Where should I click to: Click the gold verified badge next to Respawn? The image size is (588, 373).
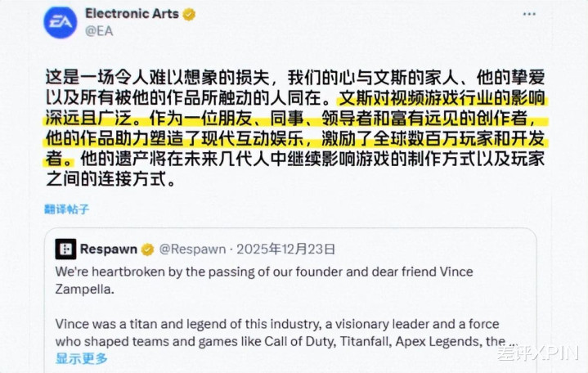tap(147, 249)
